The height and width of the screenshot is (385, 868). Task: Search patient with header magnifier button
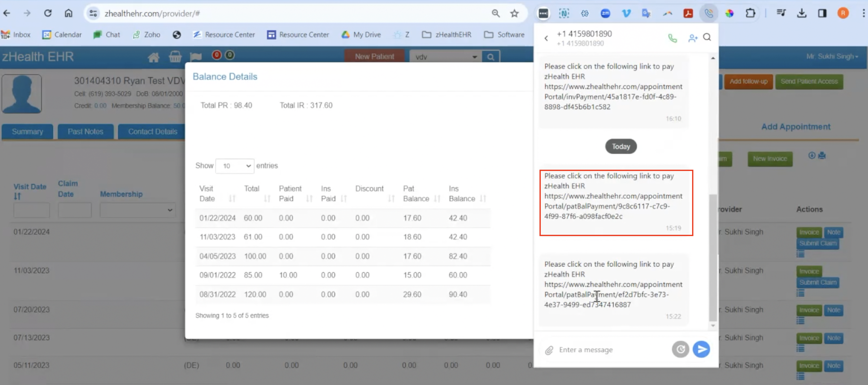pyautogui.click(x=491, y=57)
